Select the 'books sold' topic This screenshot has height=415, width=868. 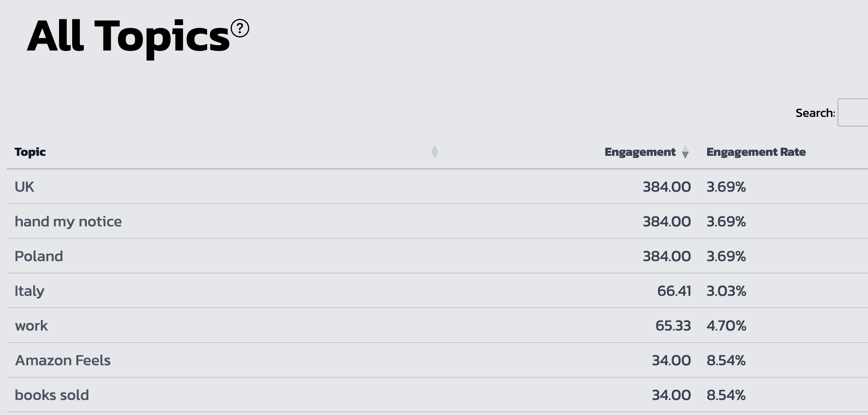[x=52, y=395]
